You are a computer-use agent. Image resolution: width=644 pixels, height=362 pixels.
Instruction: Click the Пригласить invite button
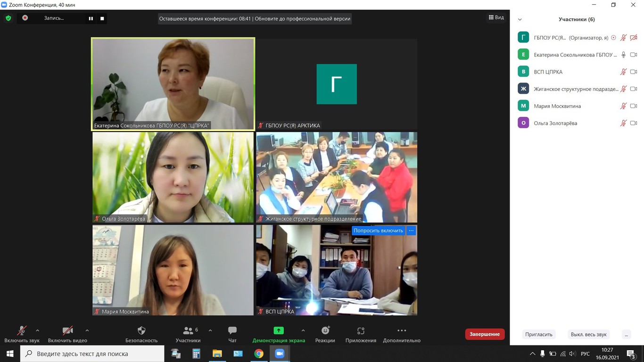tap(538, 334)
